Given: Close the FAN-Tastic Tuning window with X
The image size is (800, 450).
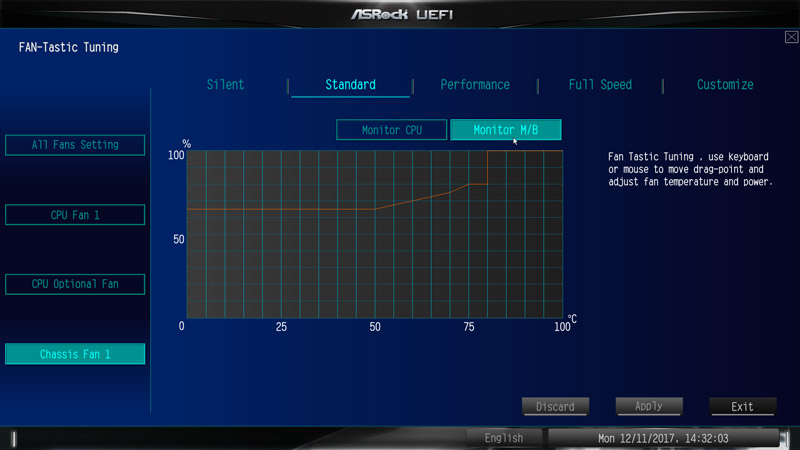Looking at the screenshot, I should (791, 37).
